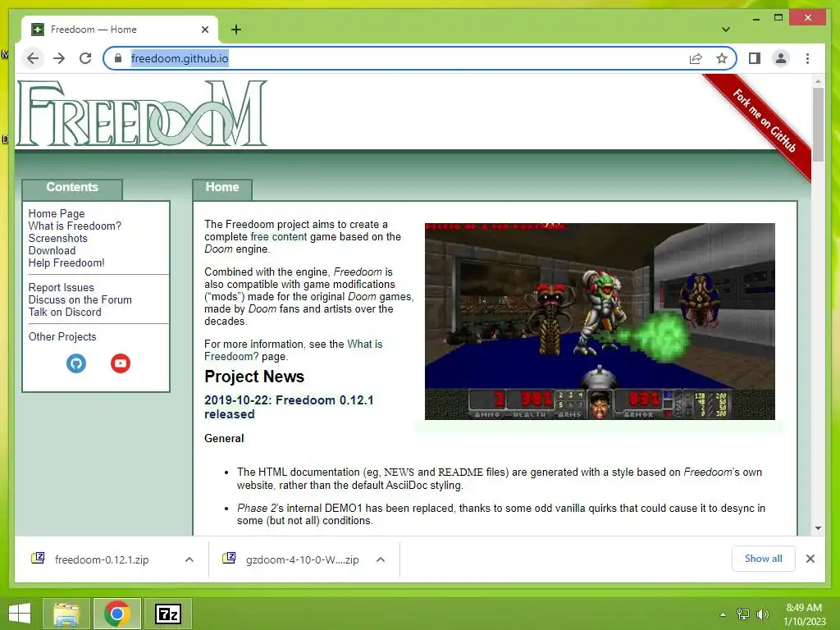Expand options for gzdoom zip download
The width and height of the screenshot is (840, 630).
pyautogui.click(x=381, y=559)
